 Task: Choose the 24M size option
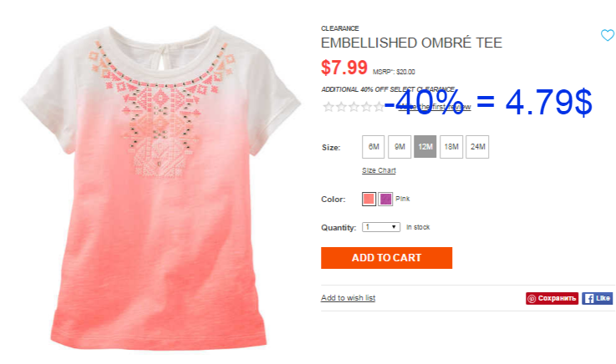tap(477, 147)
